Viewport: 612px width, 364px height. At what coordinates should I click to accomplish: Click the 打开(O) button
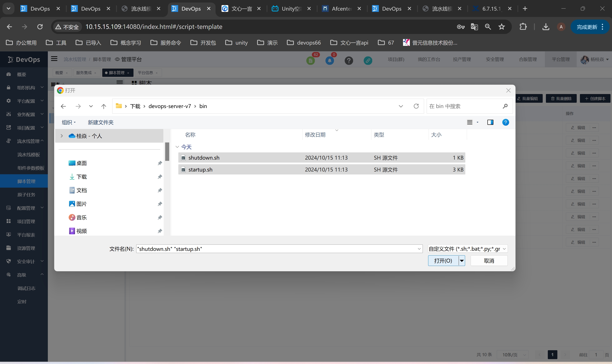point(443,260)
